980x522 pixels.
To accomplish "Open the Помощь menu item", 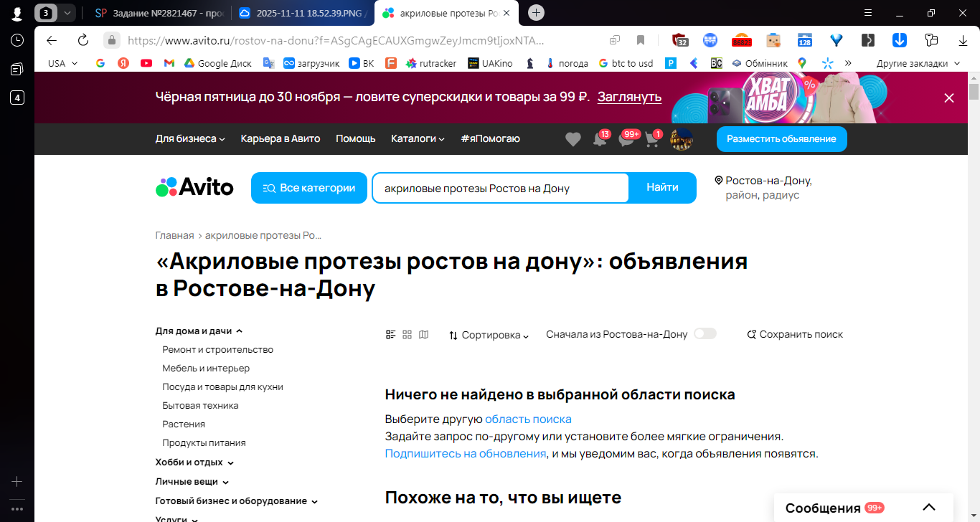I will 356,138.
